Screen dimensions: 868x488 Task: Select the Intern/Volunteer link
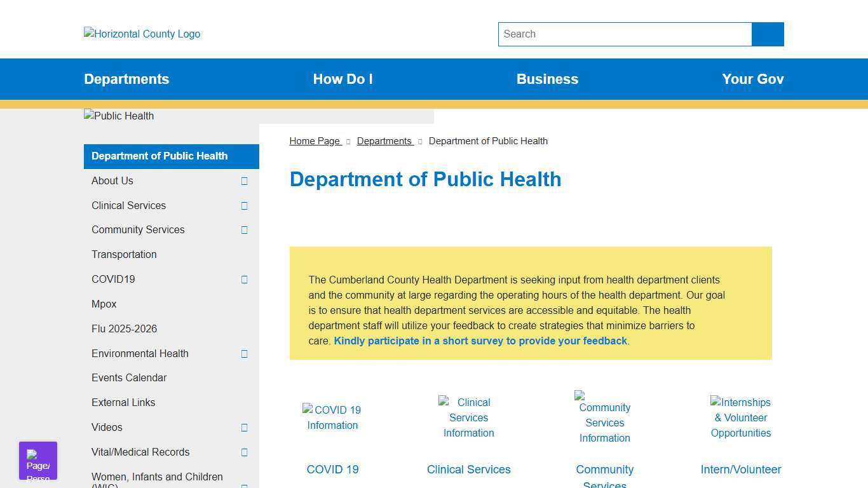[x=740, y=469]
